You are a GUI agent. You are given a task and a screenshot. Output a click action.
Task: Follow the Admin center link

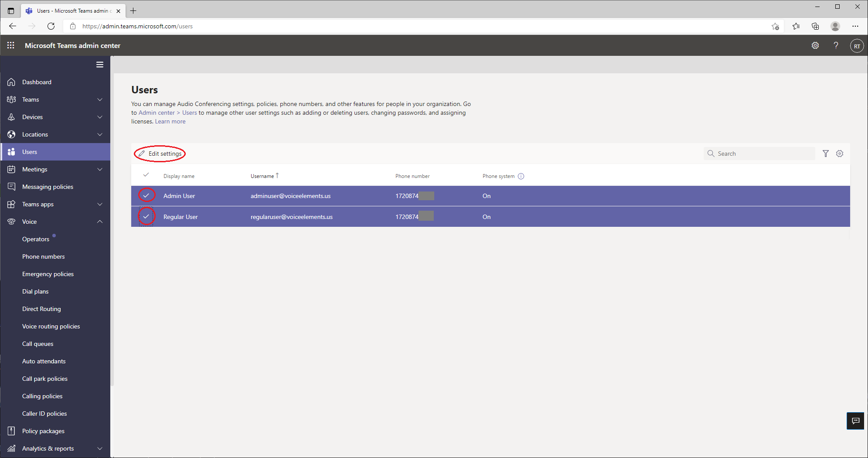click(157, 113)
